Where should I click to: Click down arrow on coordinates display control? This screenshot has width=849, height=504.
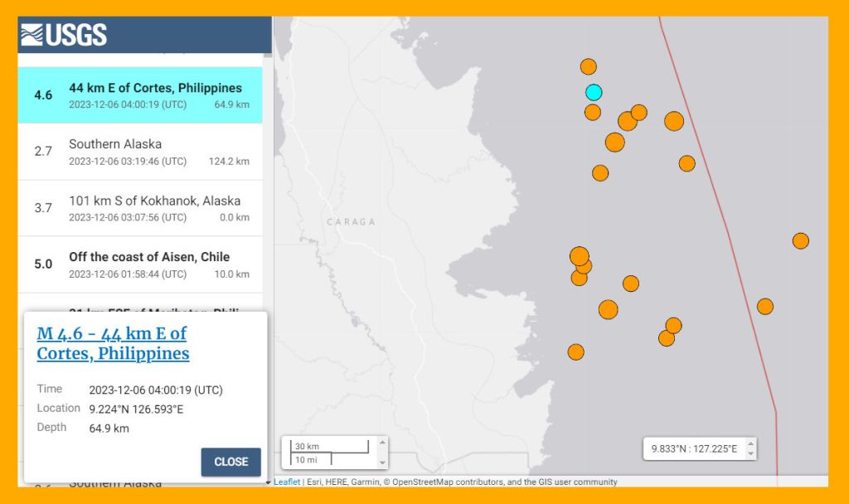tap(750, 453)
